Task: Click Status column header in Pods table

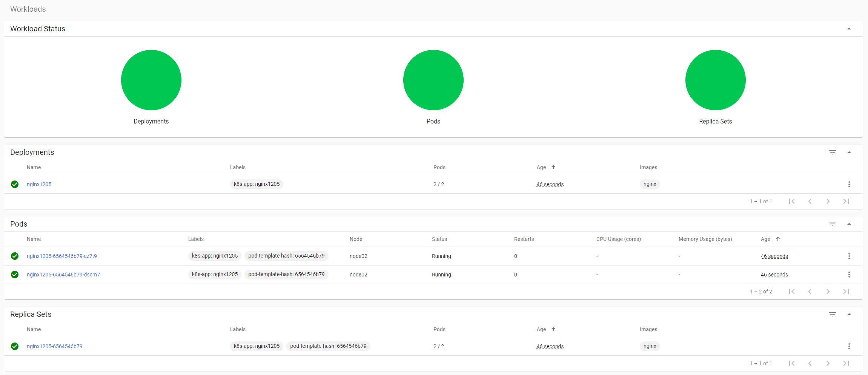Action: tap(439, 239)
